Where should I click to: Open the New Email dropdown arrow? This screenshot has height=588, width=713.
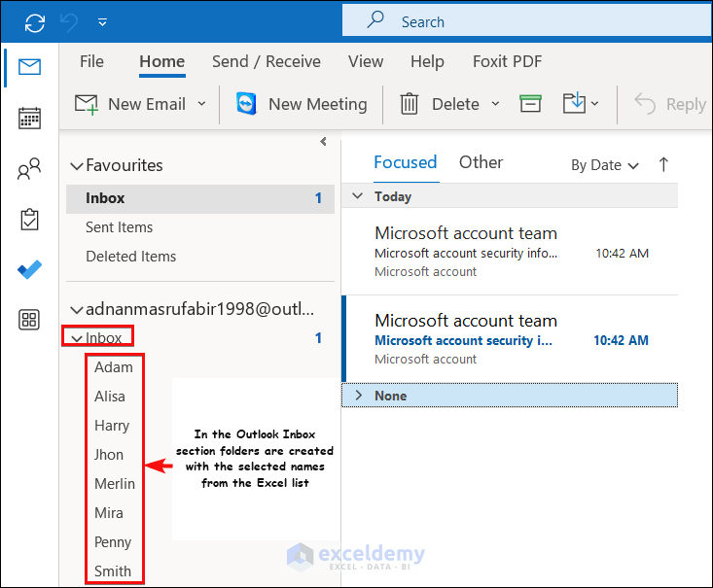(202, 104)
